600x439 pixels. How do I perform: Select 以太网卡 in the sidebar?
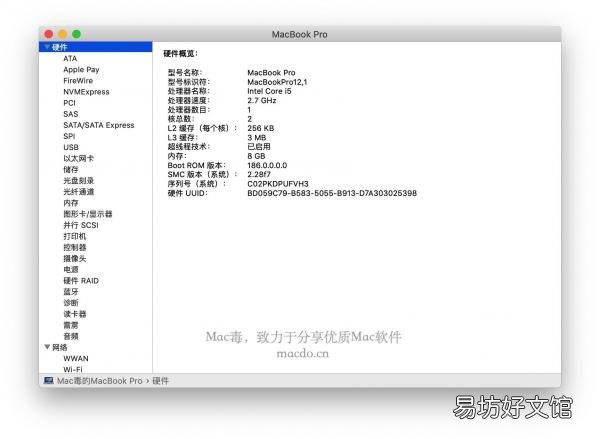[x=78, y=158]
